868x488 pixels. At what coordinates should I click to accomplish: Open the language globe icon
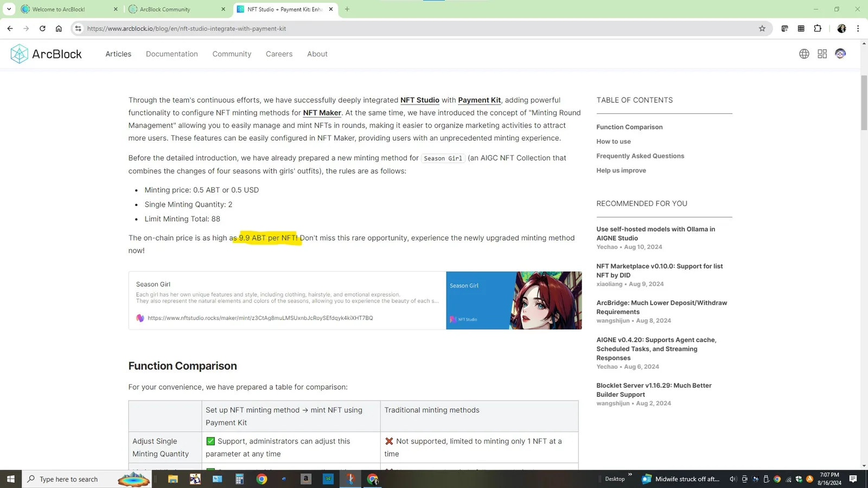pyautogui.click(x=804, y=54)
